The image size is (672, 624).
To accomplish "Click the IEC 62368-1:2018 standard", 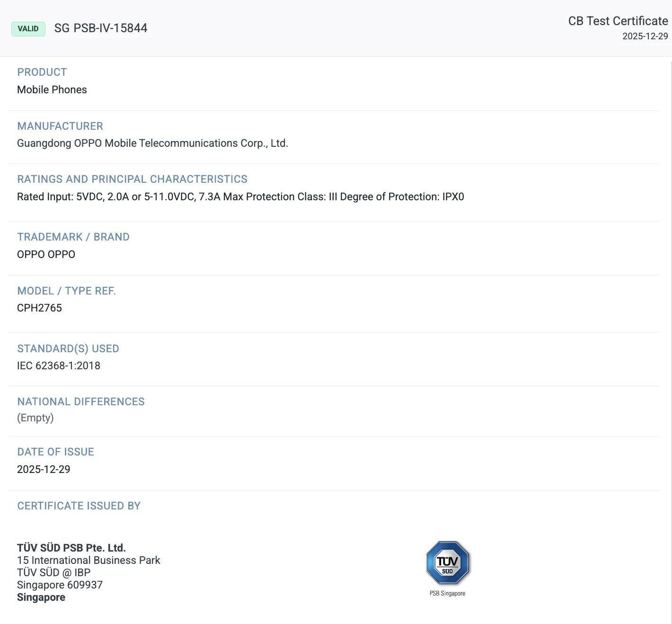I will (x=59, y=366).
